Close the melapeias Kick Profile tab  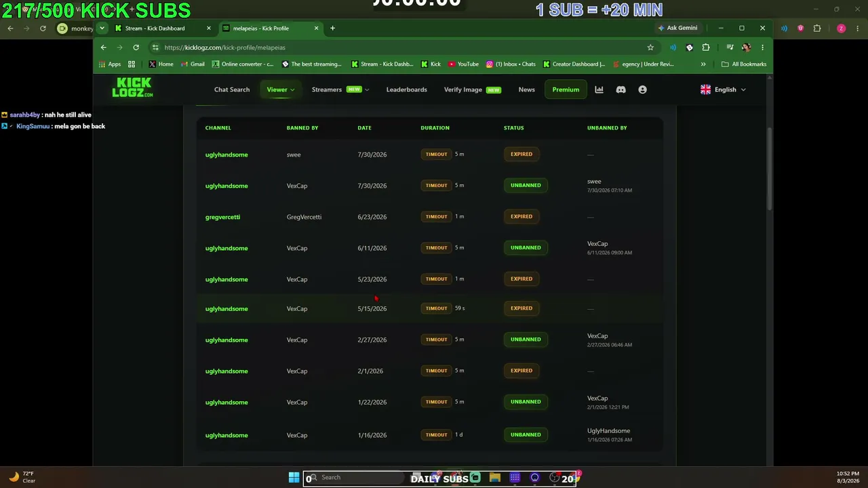tap(316, 28)
